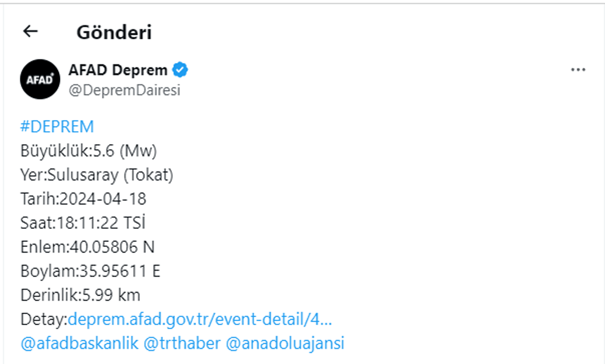
Task: Click the Boylam:35.95611 E line
Action: (90, 271)
